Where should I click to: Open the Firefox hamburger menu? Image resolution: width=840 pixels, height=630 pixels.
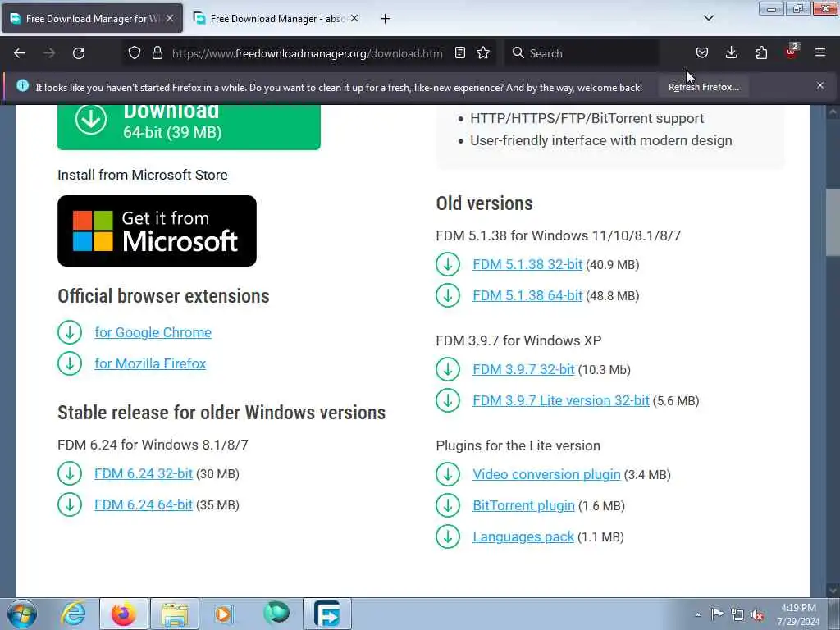tap(820, 53)
